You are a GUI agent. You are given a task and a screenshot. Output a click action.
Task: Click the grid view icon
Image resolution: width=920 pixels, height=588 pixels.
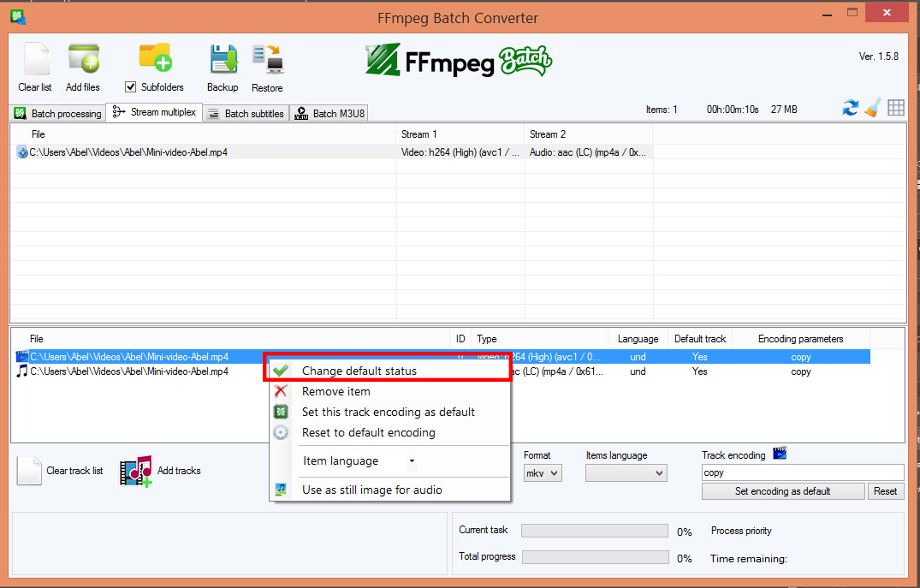click(896, 108)
